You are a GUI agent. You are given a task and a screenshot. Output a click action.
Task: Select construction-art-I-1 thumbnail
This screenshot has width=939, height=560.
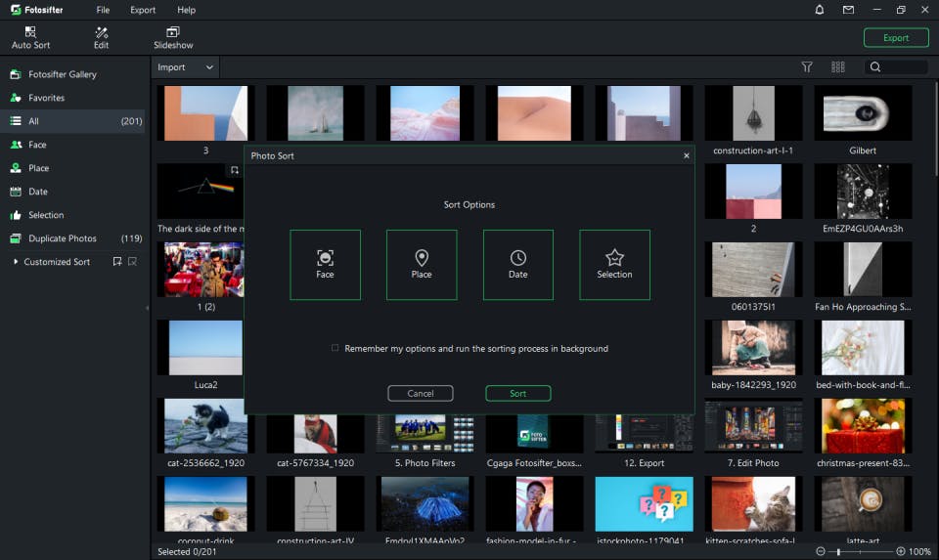click(753, 113)
